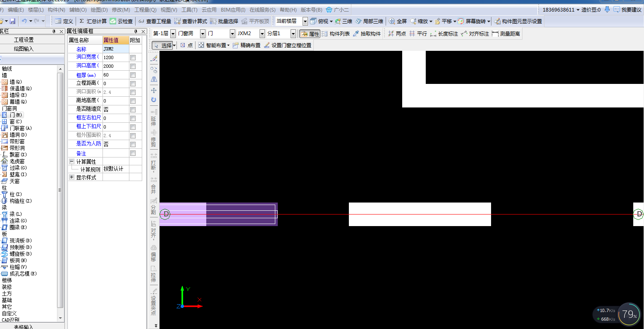
Task: Open the 修改(M) menu
Action: coord(121,10)
